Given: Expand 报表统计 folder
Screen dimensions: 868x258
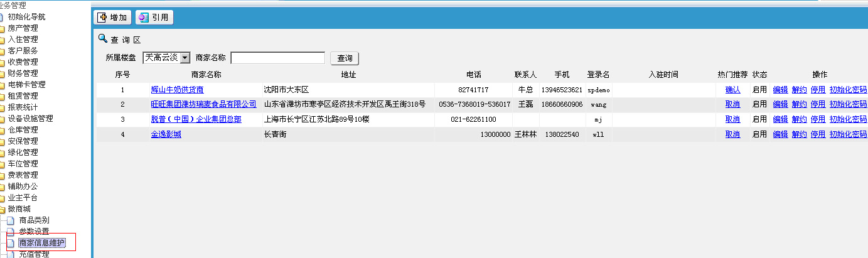Looking at the screenshot, I should (23, 107).
